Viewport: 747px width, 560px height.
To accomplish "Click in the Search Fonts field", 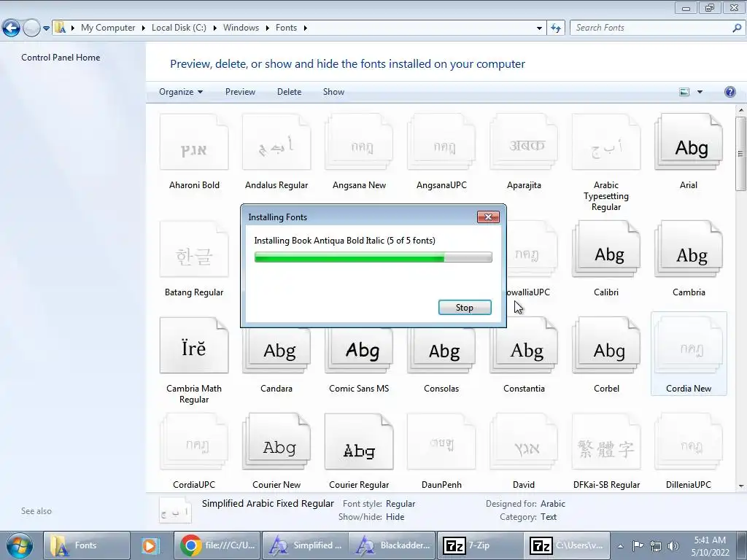I will [651, 28].
